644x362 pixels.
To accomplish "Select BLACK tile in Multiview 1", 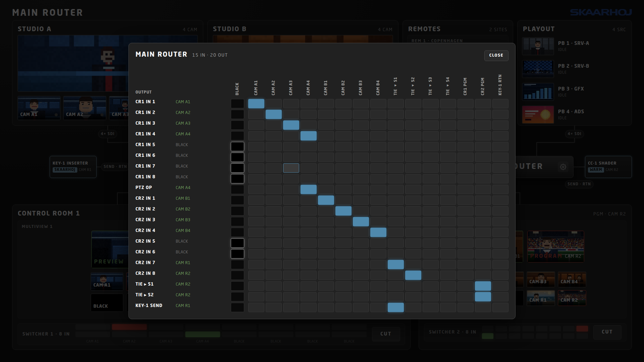I will tap(107, 303).
